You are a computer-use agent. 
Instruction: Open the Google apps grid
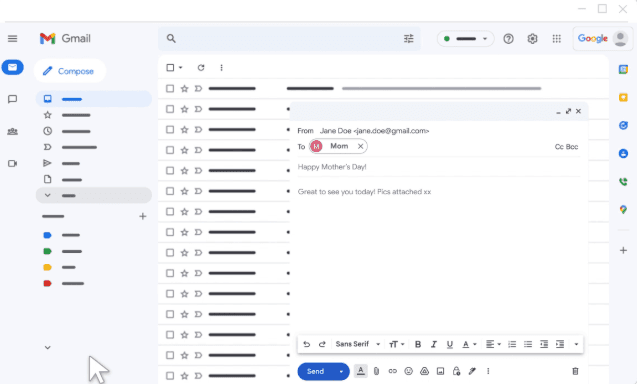coord(557,39)
